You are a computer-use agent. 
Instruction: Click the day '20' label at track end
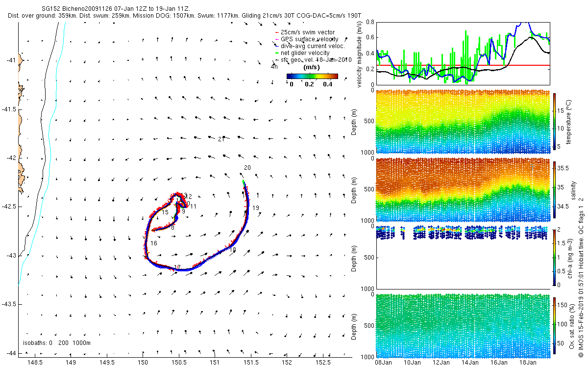pyautogui.click(x=247, y=168)
